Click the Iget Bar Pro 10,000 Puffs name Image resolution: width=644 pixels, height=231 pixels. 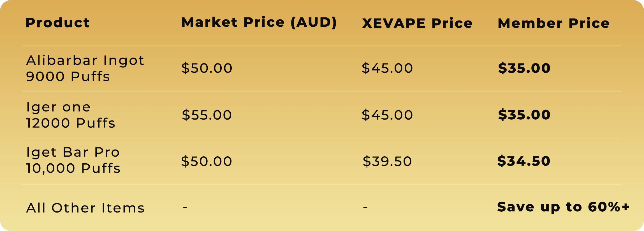73,160
